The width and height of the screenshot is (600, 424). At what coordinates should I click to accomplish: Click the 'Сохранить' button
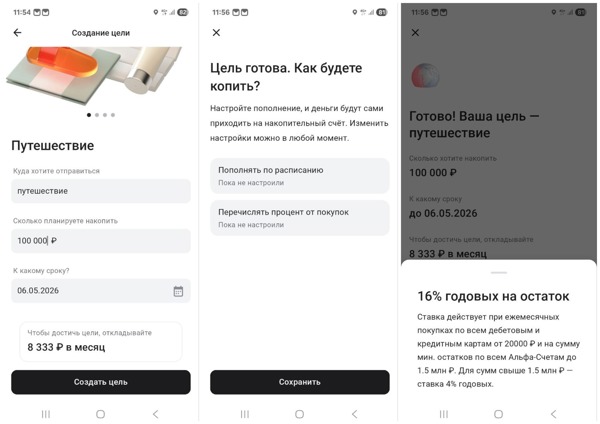pyautogui.click(x=300, y=382)
